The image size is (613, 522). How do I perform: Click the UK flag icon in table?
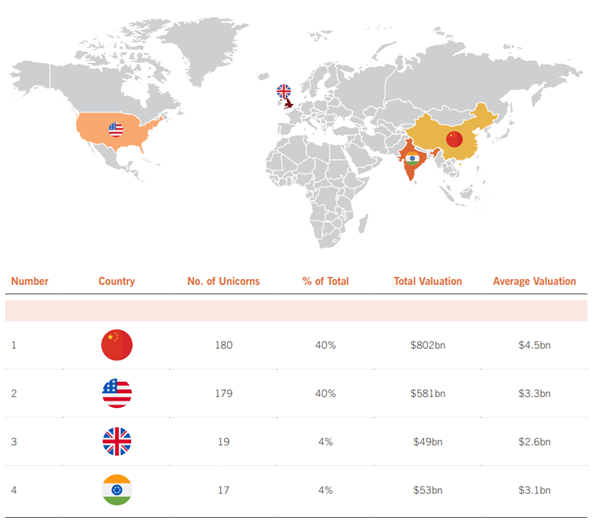(x=117, y=440)
